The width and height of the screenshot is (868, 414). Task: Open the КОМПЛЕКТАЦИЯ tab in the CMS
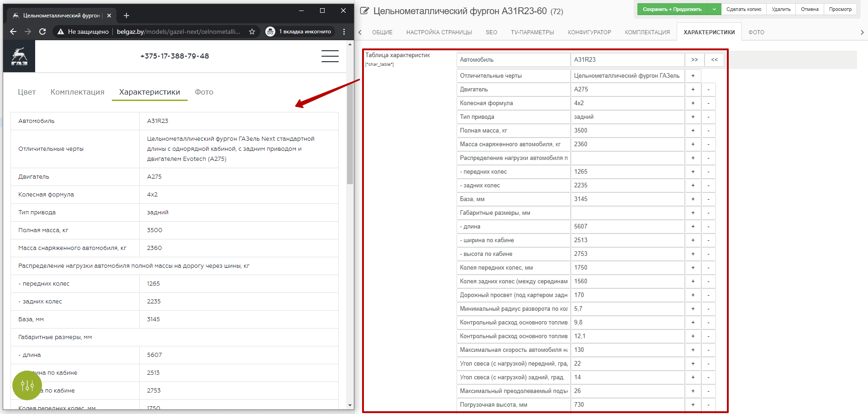pos(647,32)
